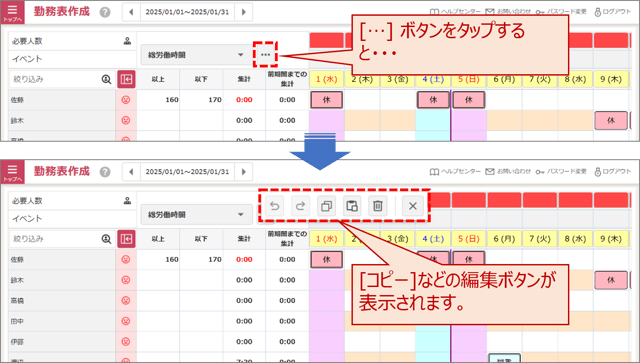Open the hamburger menu in lower screenshot

13,171
